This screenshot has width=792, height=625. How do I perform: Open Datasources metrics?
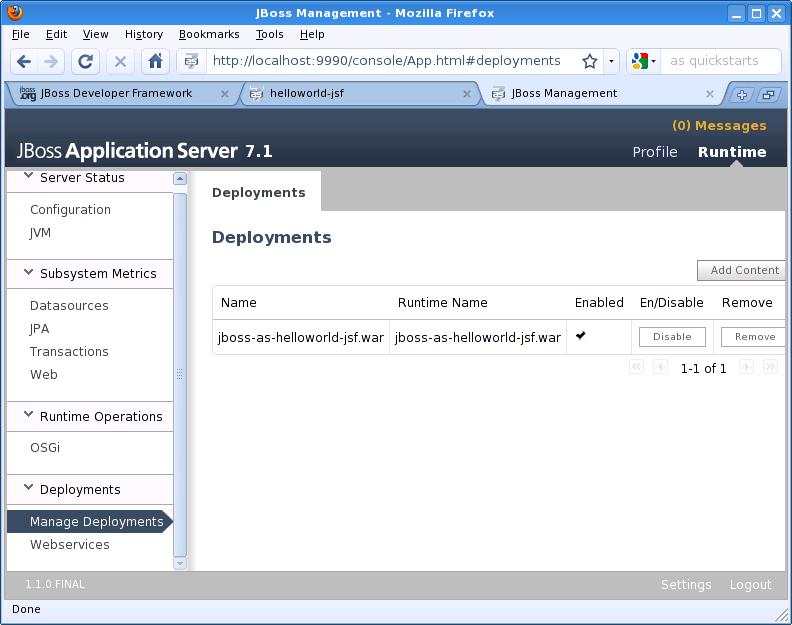pyautogui.click(x=69, y=306)
